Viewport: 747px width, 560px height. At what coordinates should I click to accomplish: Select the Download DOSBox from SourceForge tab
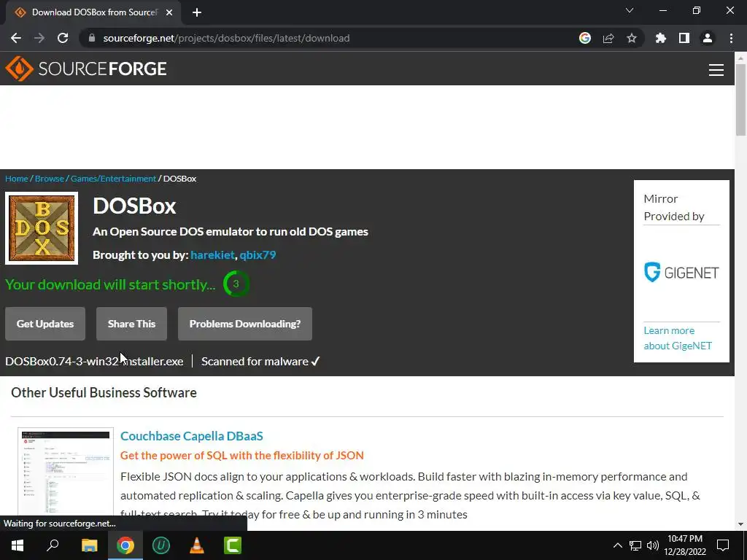point(93,12)
